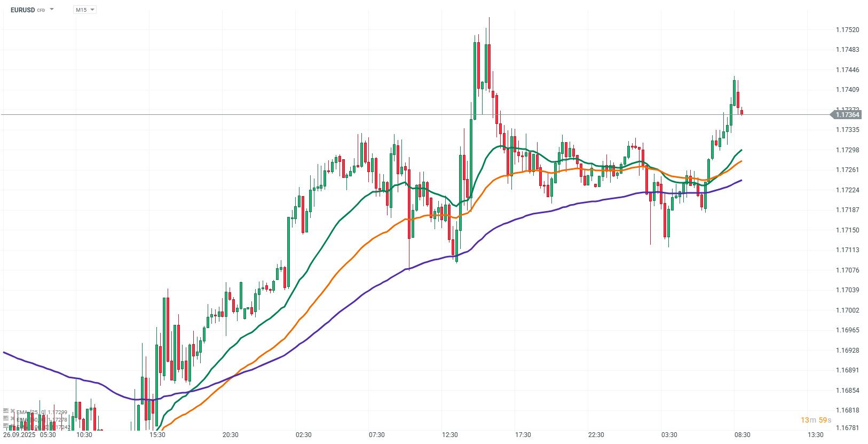This screenshot has height=444, width=868.
Task: Click the 1.17002 price axis label
Action: pos(848,310)
